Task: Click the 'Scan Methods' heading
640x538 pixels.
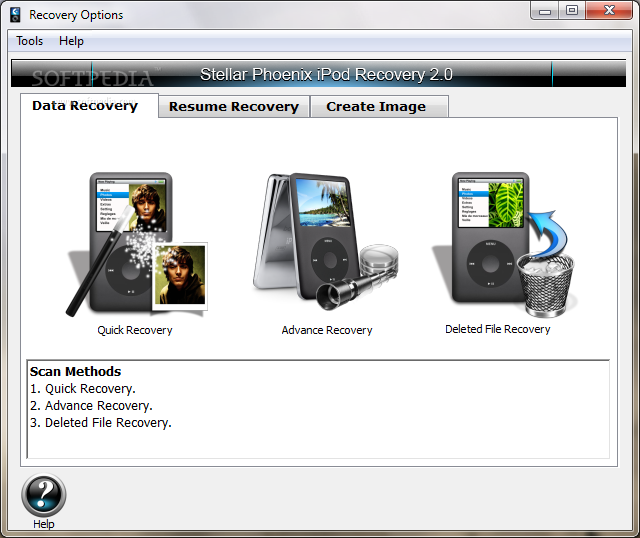Action: click(x=76, y=371)
